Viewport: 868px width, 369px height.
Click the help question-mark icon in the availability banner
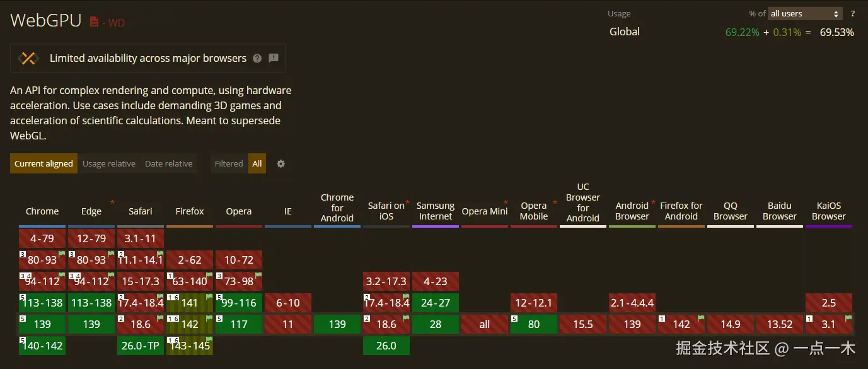(257, 58)
